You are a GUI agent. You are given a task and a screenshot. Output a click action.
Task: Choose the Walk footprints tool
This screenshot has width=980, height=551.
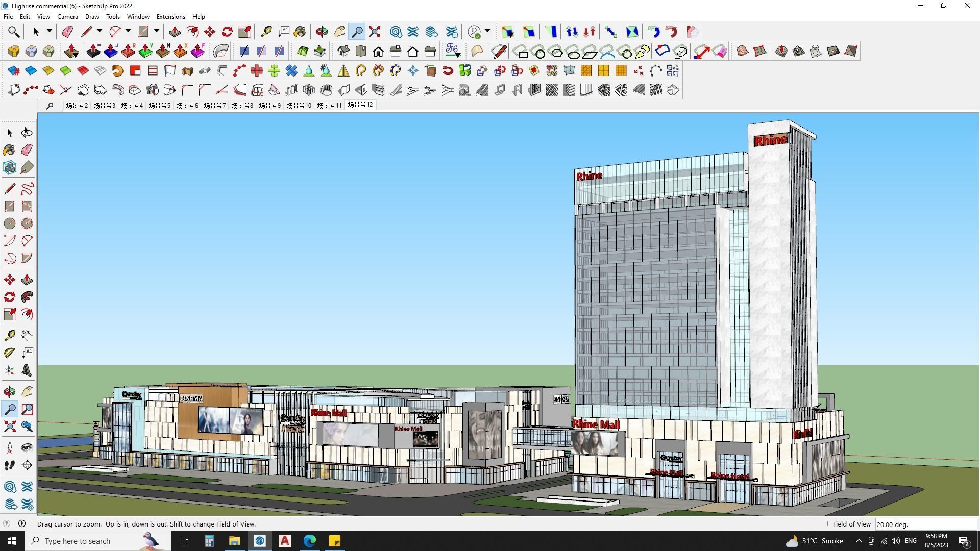pyautogui.click(x=10, y=465)
